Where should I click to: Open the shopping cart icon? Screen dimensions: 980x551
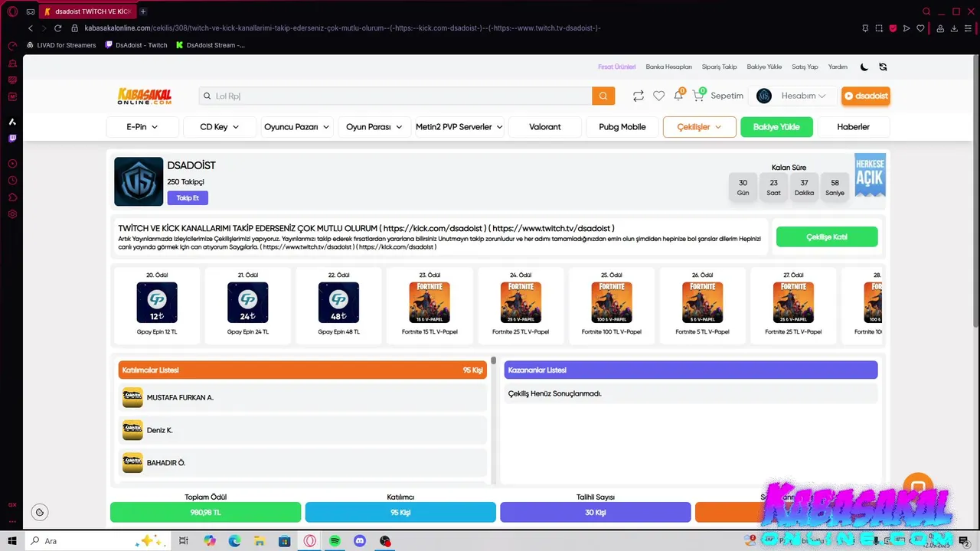tap(698, 96)
